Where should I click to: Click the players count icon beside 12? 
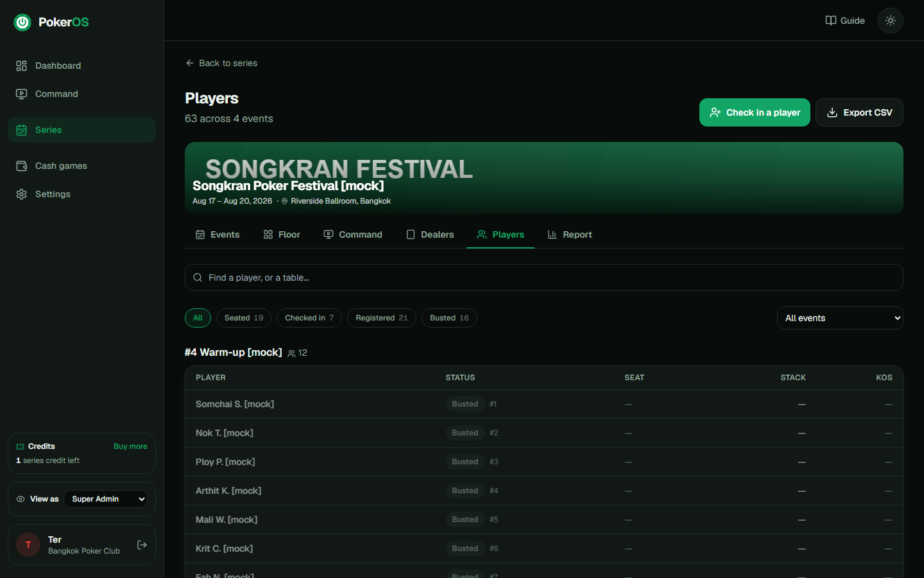(x=291, y=353)
